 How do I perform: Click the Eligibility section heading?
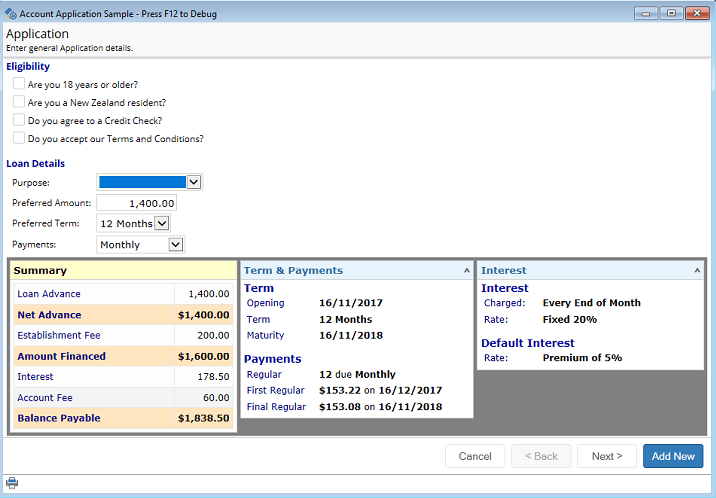(28, 67)
